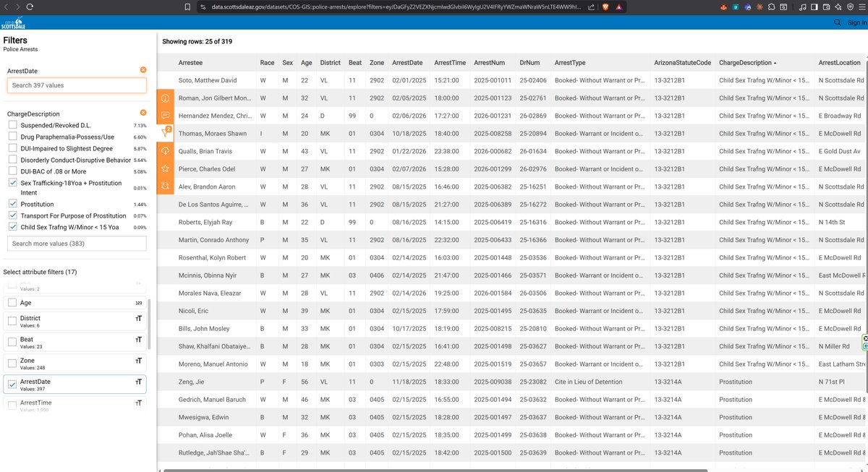868x472 pixels.
Task: Click the Search more values (383) field
Action: 77,244
